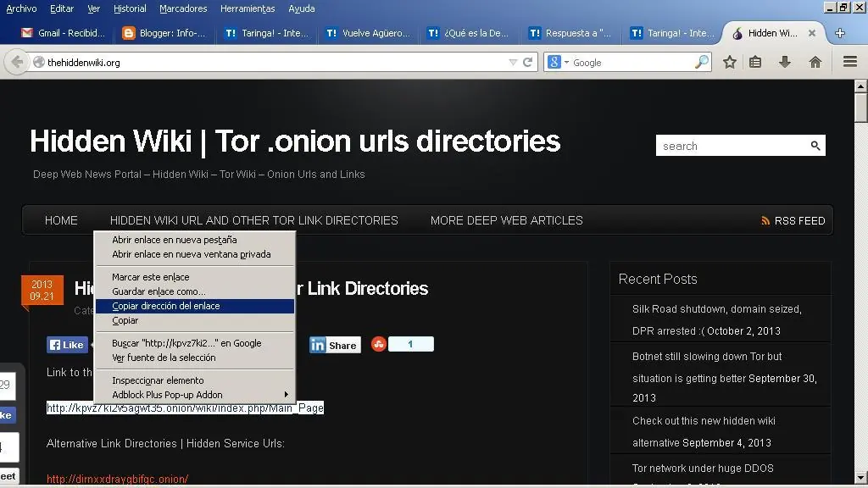Click the site title Hidden Wiki heading
The image size is (868, 488).
click(x=295, y=141)
